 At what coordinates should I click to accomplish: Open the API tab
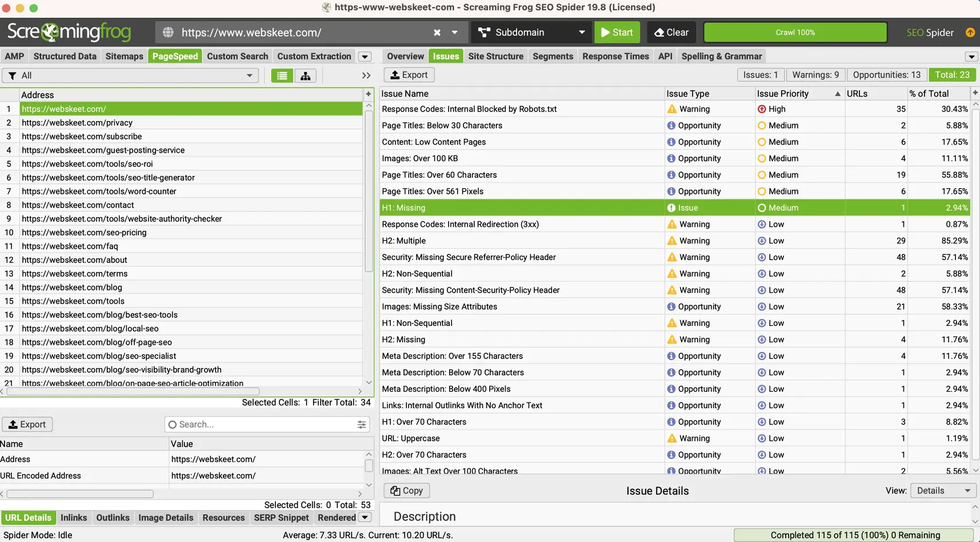[665, 56]
